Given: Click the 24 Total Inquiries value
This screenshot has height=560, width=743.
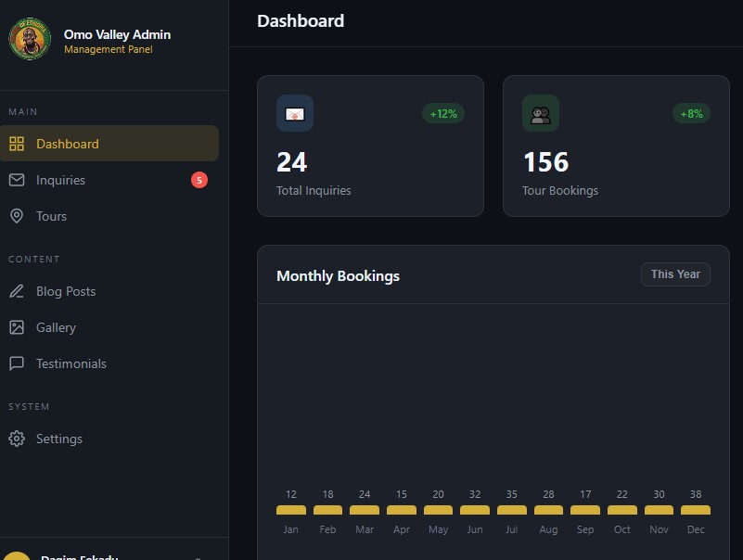Looking at the screenshot, I should point(292,162).
